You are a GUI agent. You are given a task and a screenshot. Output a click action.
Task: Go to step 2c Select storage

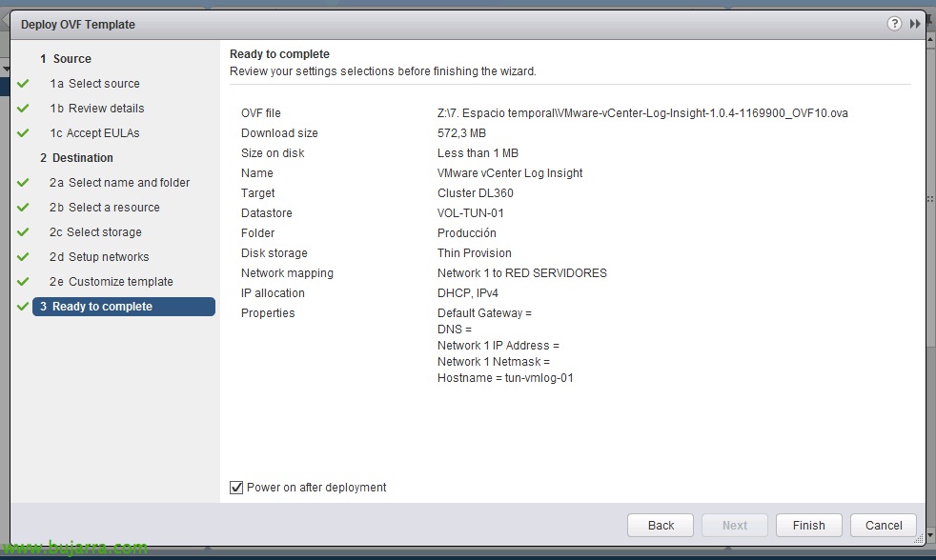pyautogui.click(x=95, y=232)
